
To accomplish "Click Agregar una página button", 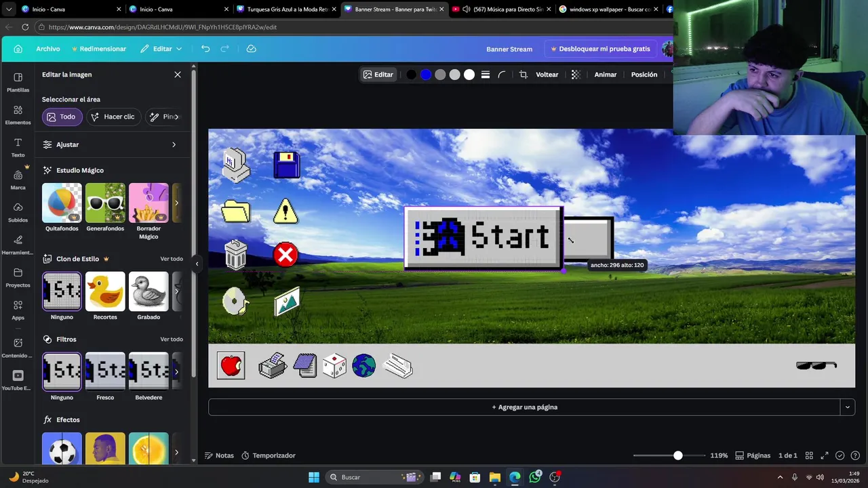I will coord(524,407).
